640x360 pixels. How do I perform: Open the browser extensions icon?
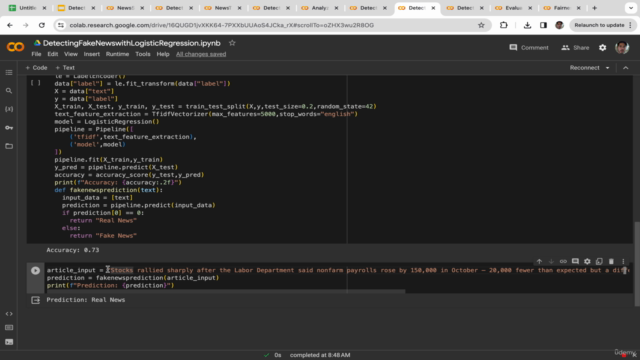pos(504,25)
